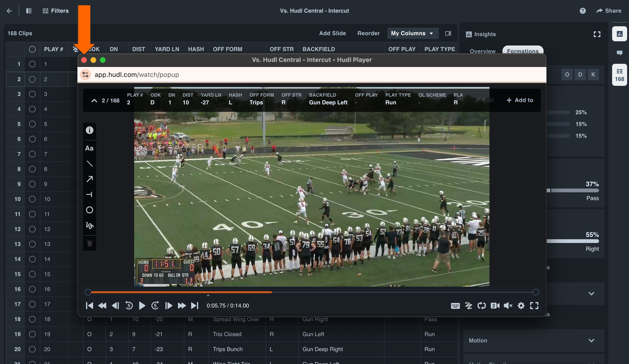This screenshot has width=629, height=364.
Task: Expand the section above Motion via its chevron
Action: click(591, 294)
